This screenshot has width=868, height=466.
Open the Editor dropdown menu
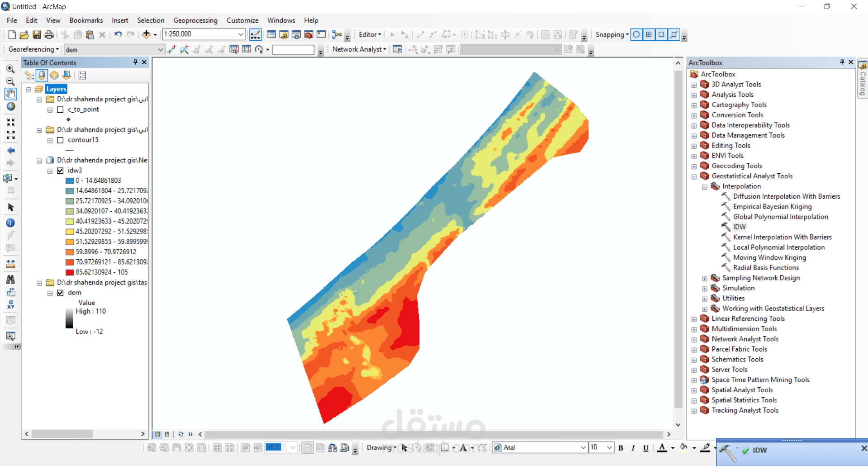click(x=370, y=34)
